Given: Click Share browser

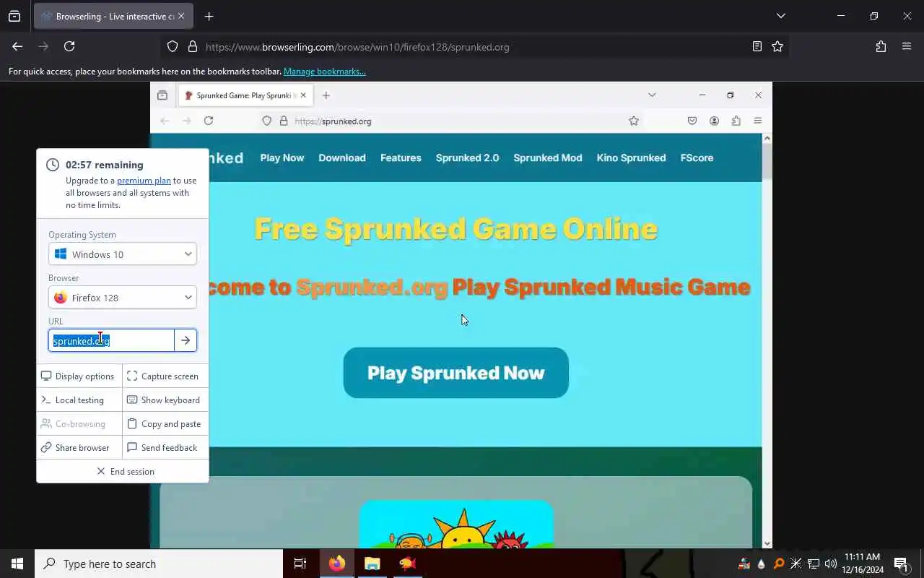Looking at the screenshot, I should pos(79,447).
